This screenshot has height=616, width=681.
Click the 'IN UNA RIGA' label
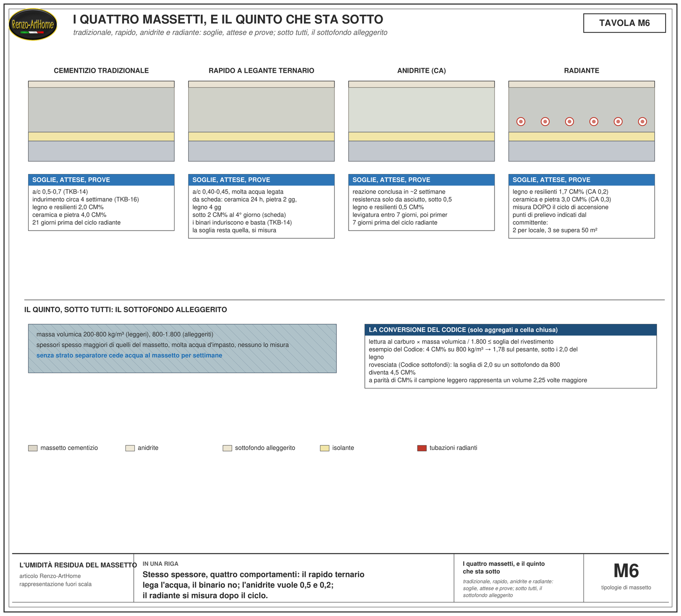click(160, 564)
